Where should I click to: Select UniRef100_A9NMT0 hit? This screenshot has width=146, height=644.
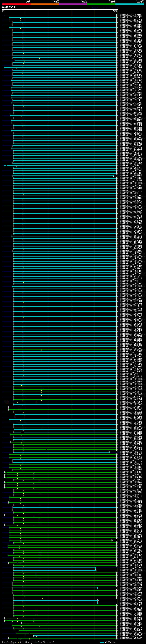pos(131,495)
